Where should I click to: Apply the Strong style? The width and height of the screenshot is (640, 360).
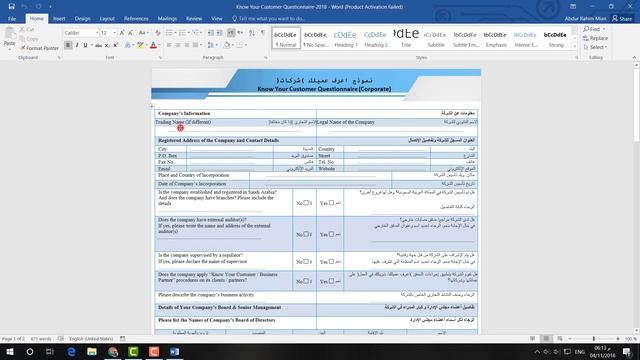(x=556, y=38)
